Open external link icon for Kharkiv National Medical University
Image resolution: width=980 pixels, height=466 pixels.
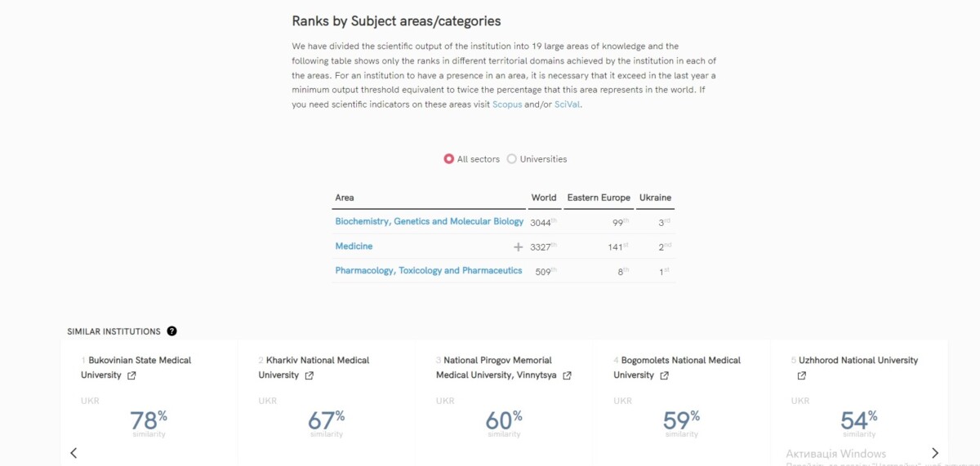[x=310, y=375]
